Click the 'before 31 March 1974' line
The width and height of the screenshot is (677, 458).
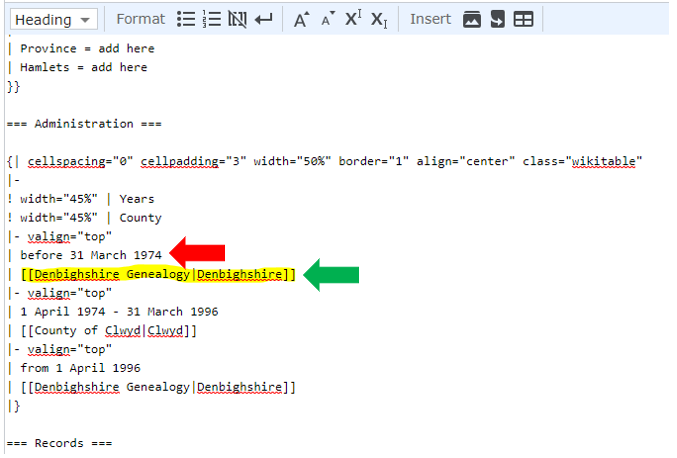(x=91, y=255)
